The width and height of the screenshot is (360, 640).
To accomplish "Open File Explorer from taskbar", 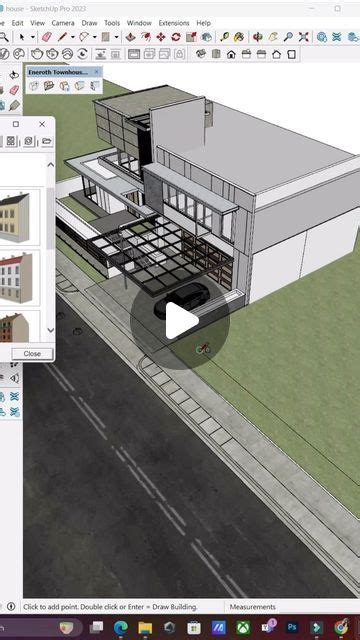I will [145, 627].
